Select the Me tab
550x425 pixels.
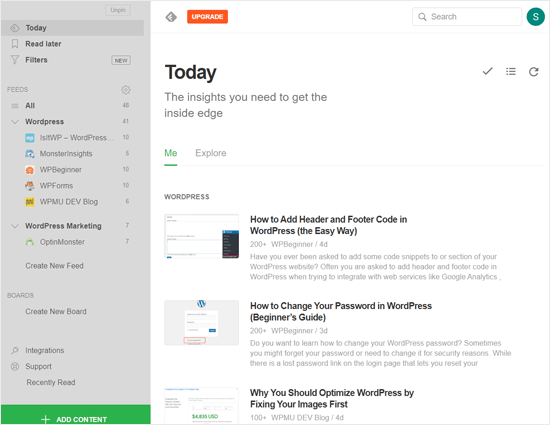pyautogui.click(x=170, y=153)
